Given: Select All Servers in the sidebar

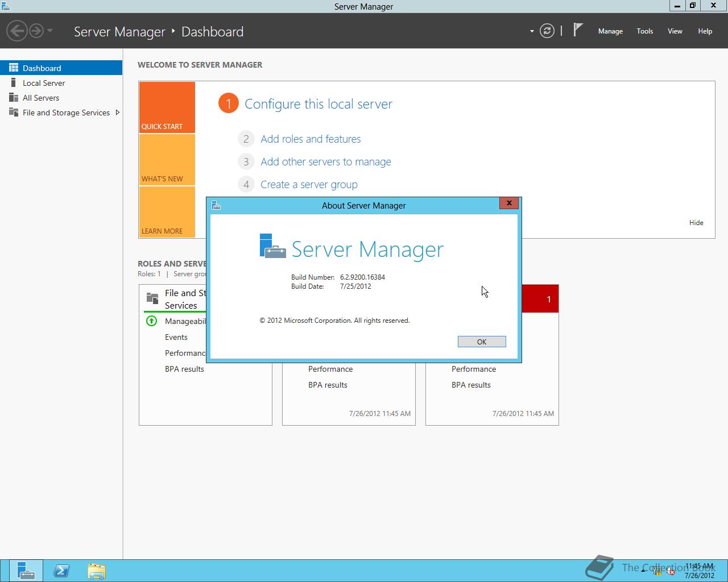Looking at the screenshot, I should (61, 98).
